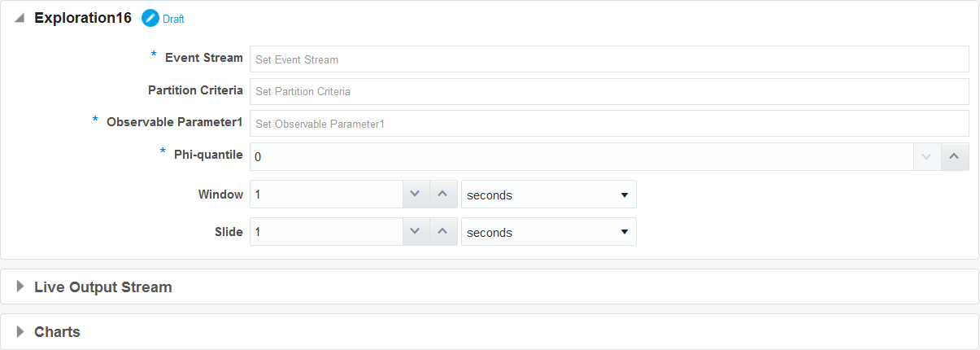Click the Set Partition Criteria field
This screenshot has height=350, width=980.
pos(609,91)
